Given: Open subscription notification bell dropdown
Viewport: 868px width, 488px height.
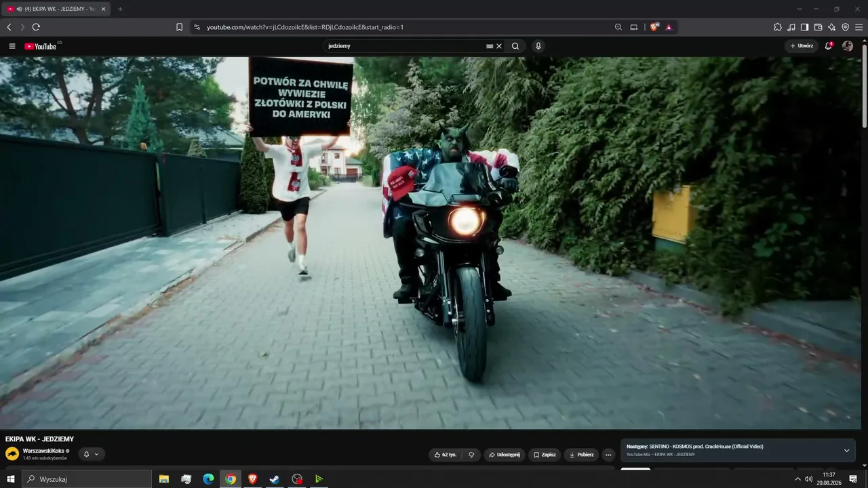Looking at the screenshot, I should click(x=91, y=454).
